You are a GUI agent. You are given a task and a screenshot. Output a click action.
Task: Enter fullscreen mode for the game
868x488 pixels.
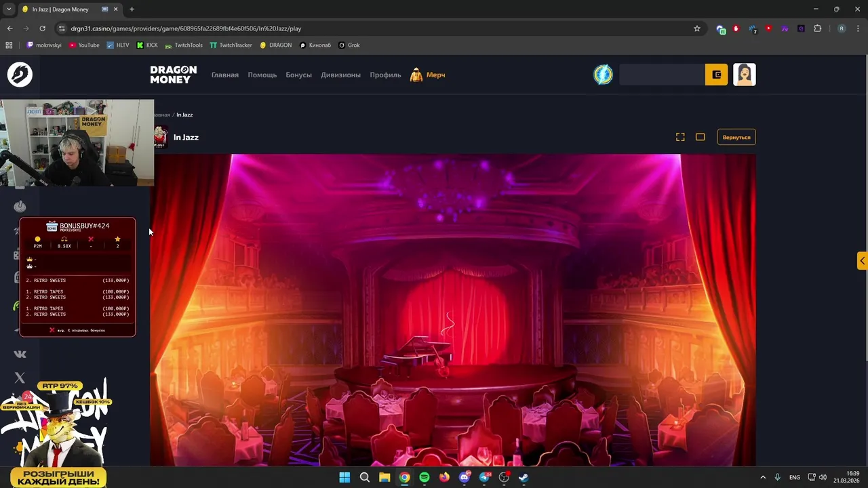(680, 137)
